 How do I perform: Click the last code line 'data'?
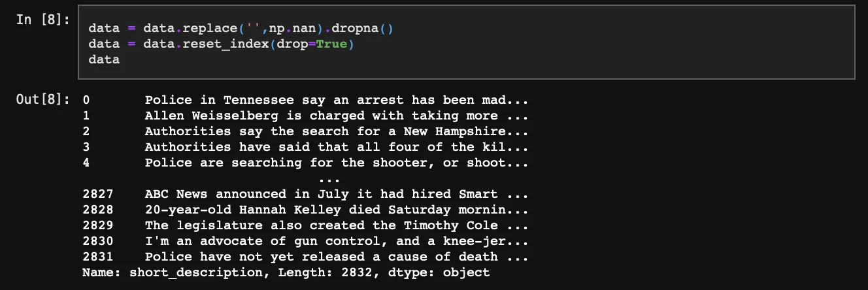tap(104, 59)
